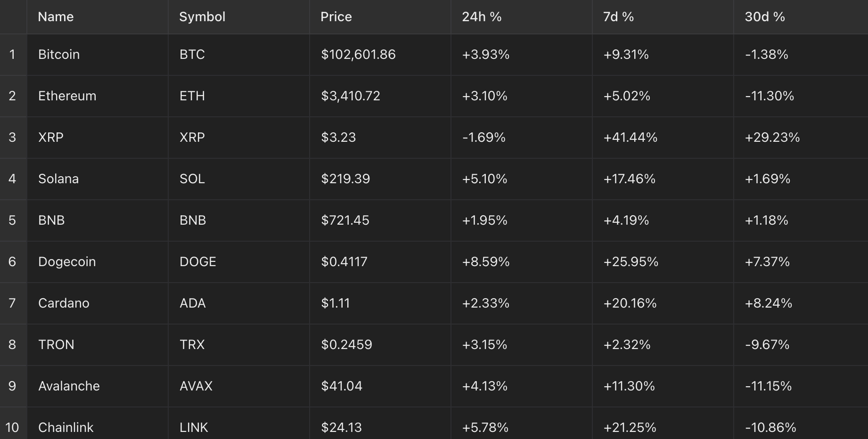The width and height of the screenshot is (868, 439).
Task: Sort the list by the Symbol column
Action: [202, 16]
